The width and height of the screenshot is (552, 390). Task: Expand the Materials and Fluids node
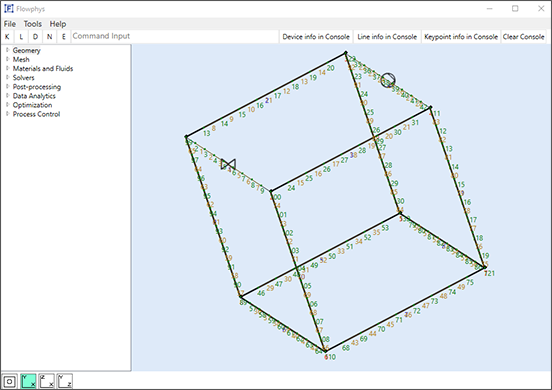tap(7, 68)
